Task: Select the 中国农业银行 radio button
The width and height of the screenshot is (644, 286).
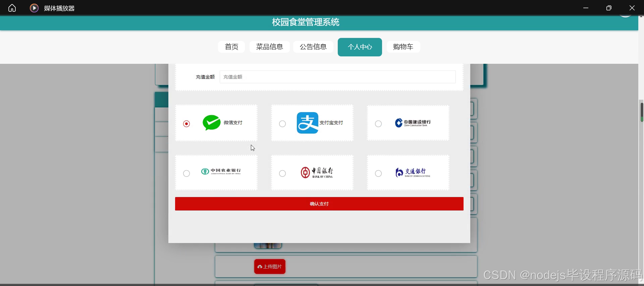Action: click(x=186, y=174)
